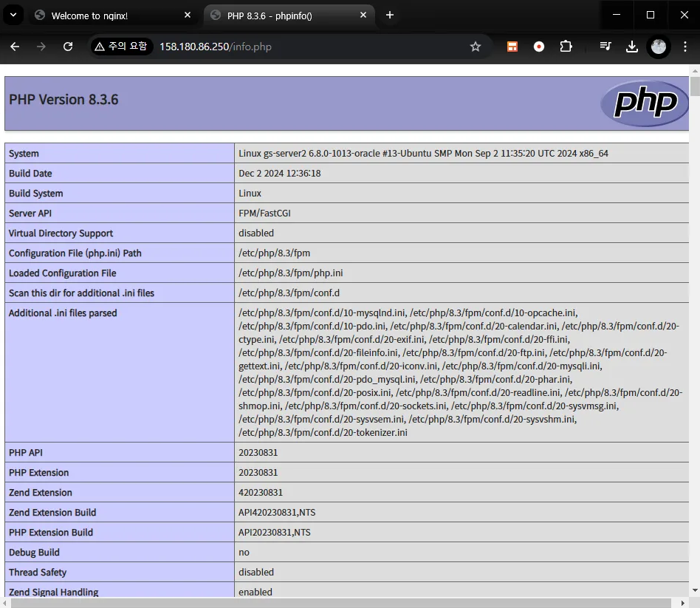This screenshot has width=700, height=608.
Task: Select the PHP API label
Action: point(25,453)
